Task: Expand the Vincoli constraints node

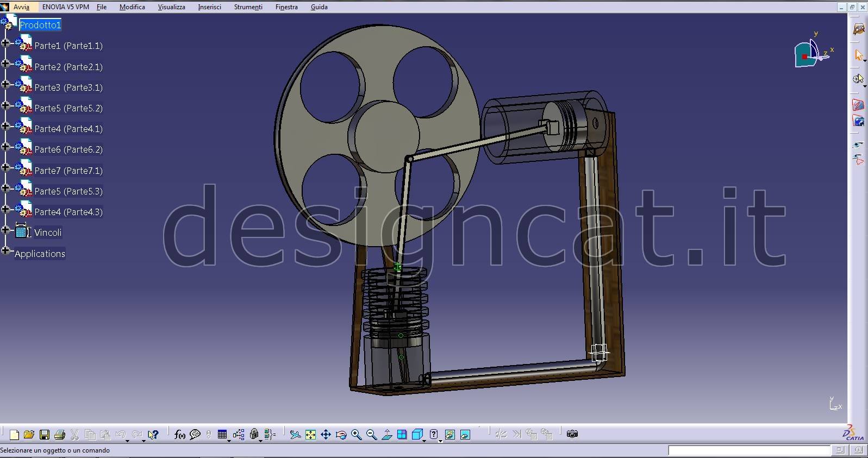Action: pos(5,230)
